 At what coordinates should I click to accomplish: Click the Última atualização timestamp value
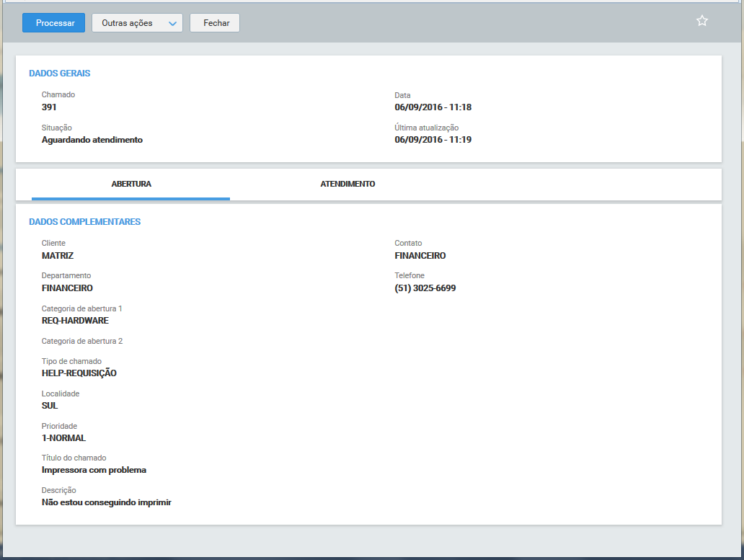click(433, 140)
